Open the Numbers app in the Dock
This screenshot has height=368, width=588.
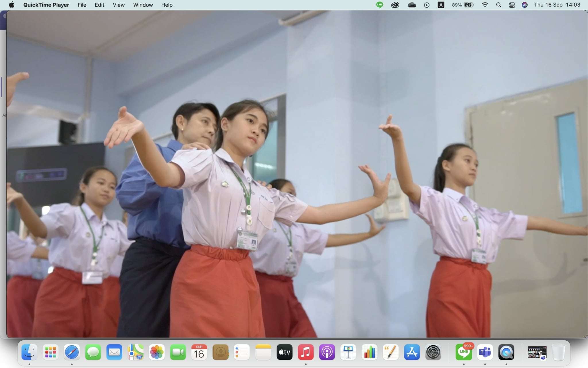pyautogui.click(x=369, y=352)
